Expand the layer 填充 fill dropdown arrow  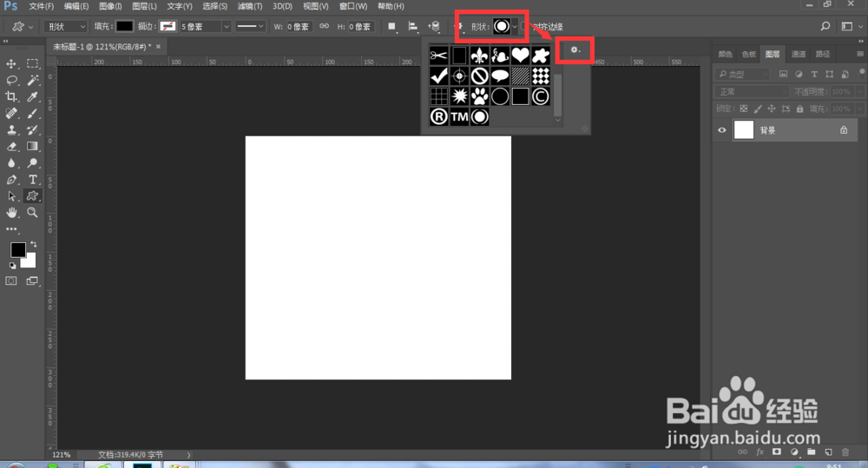pos(859,109)
